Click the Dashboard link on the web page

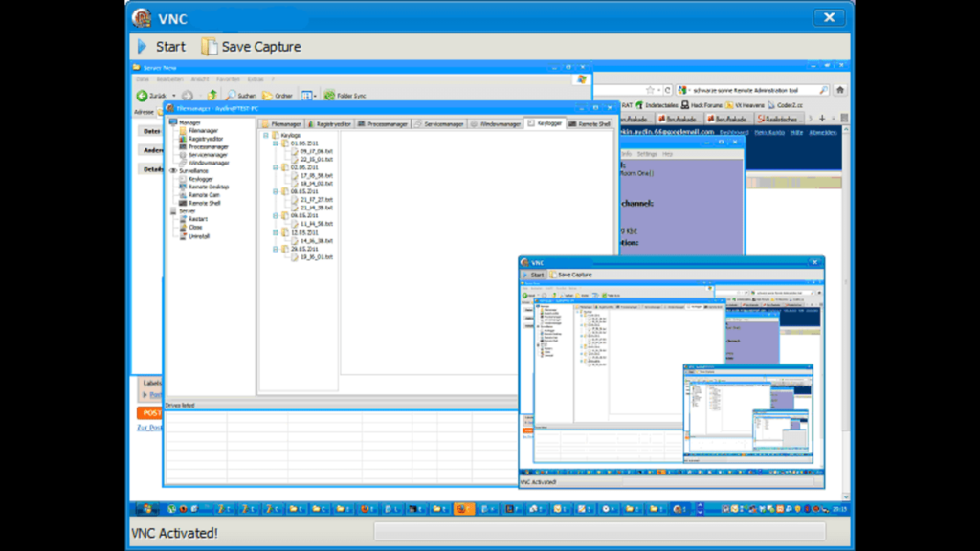[x=734, y=132]
